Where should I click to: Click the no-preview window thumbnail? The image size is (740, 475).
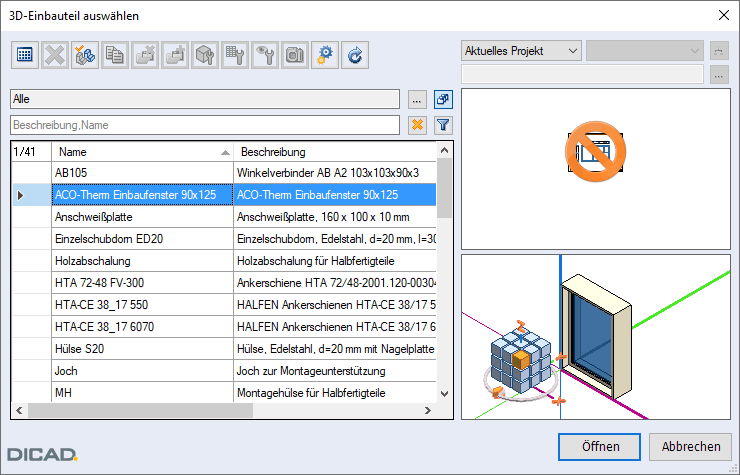[595, 152]
